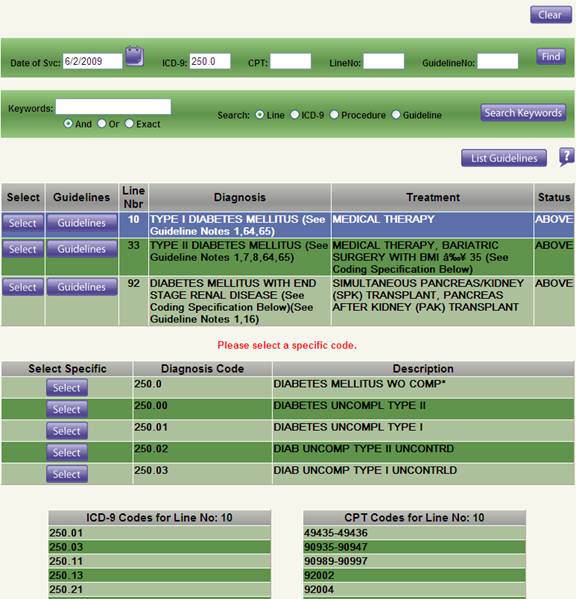This screenshot has height=599, width=576.
Task: Open Guidelines for line 10 Type I Diabetes
Action: [x=82, y=223]
